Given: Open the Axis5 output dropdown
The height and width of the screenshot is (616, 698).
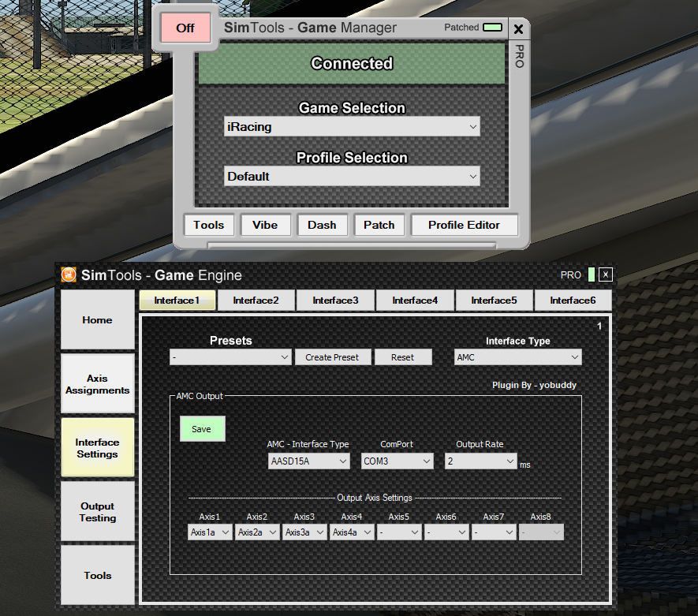Looking at the screenshot, I should pyautogui.click(x=399, y=532).
